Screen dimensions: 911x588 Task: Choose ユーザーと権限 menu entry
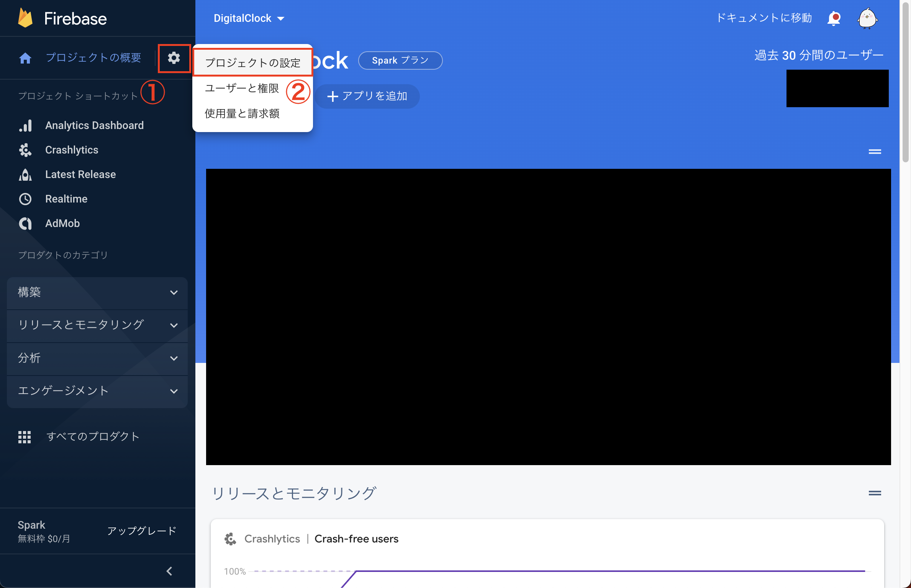(x=242, y=88)
